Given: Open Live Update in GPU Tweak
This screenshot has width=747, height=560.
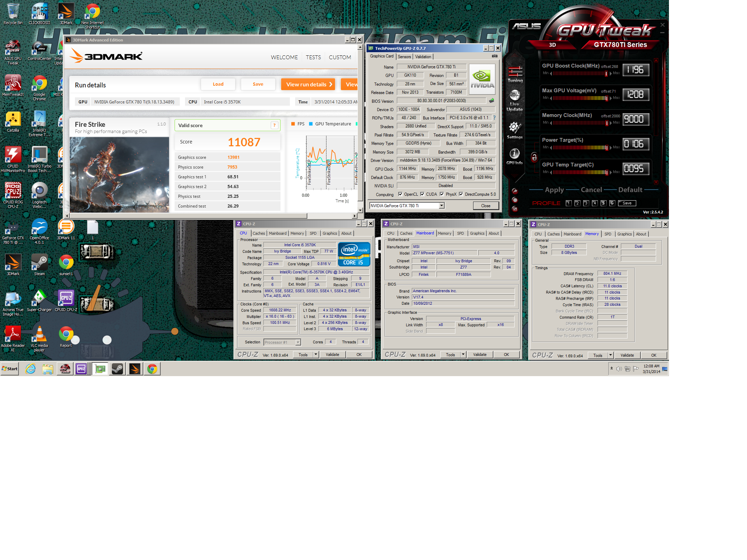Looking at the screenshot, I should point(515,100).
